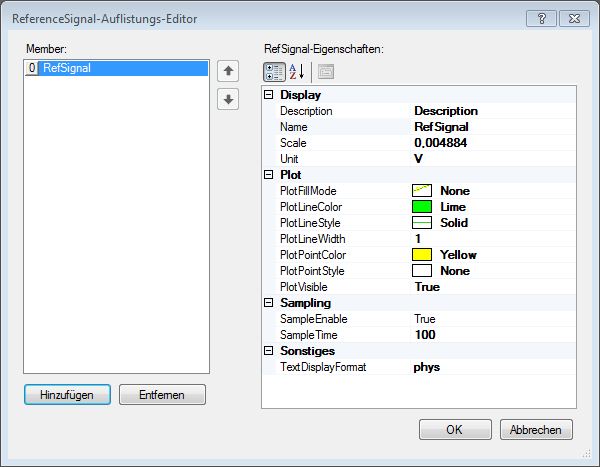
Task: Select RefSignal in the Member list
Action: [x=67, y=69]
